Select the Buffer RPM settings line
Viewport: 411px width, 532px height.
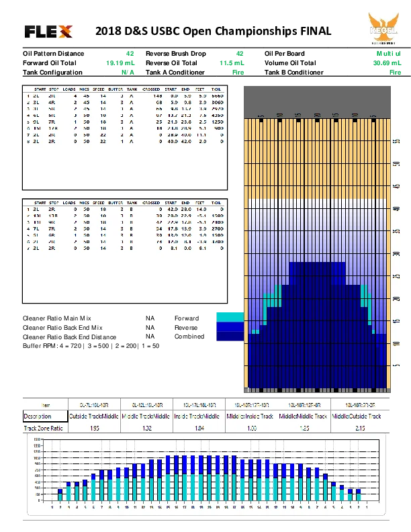pyautogui.click(x=91, y=346)
